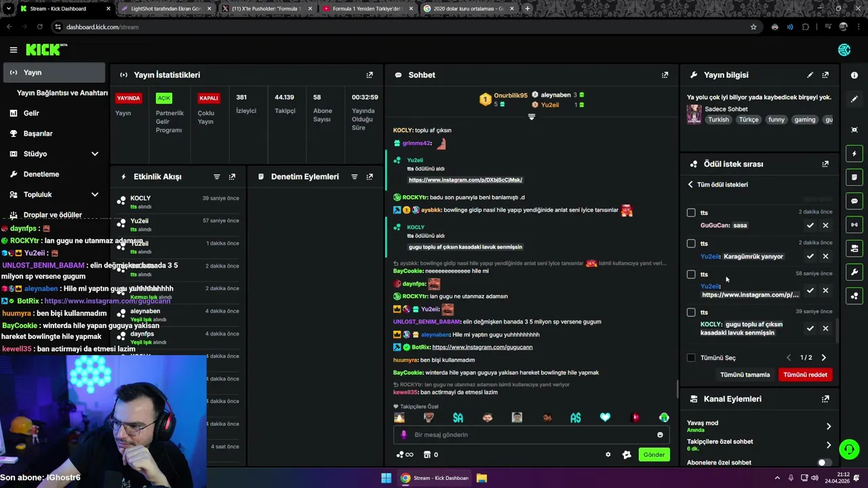Approve the GuGuCan sasa request
Screen dimensions: 868x488
point(810,225)
